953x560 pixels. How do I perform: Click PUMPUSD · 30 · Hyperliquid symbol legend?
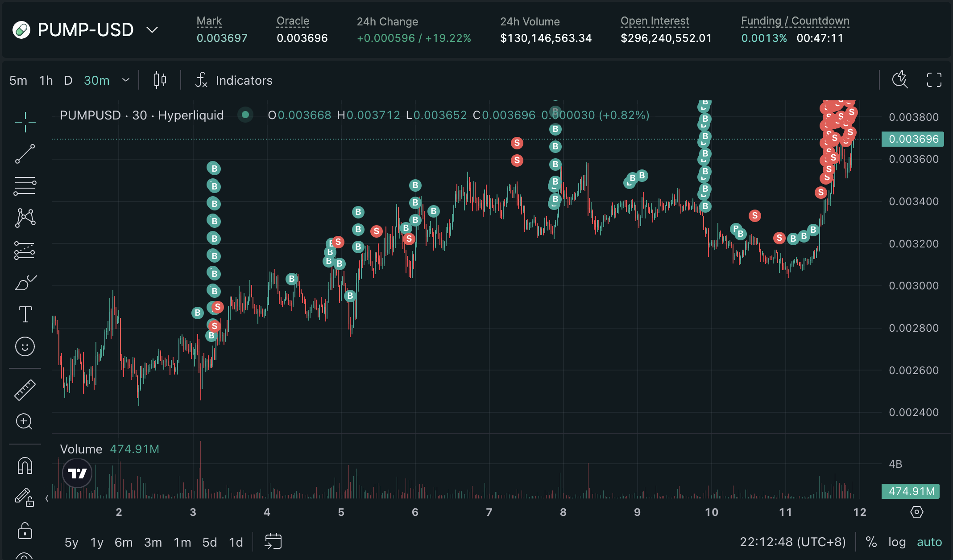click(x=142, y=115)
